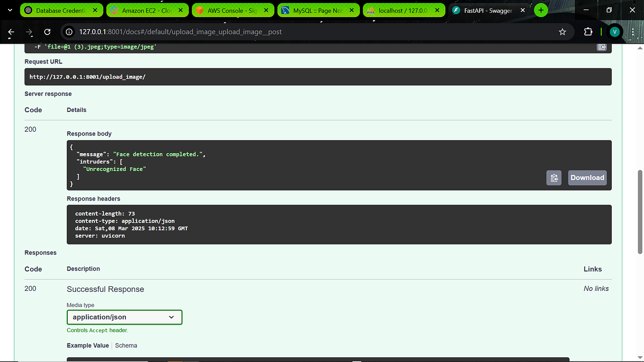Close the Amazon EC2 tab
This screenshot has height=362, width=644.
181,10
